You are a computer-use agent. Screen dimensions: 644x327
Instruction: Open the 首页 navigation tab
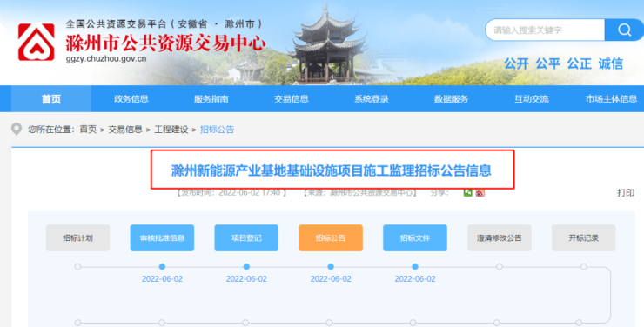(x=51, y=99)
